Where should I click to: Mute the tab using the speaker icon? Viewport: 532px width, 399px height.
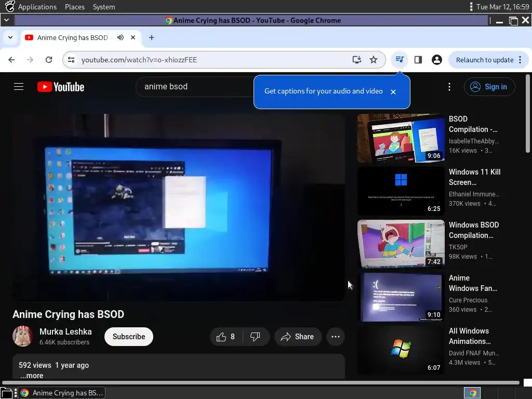coord(121,37)
